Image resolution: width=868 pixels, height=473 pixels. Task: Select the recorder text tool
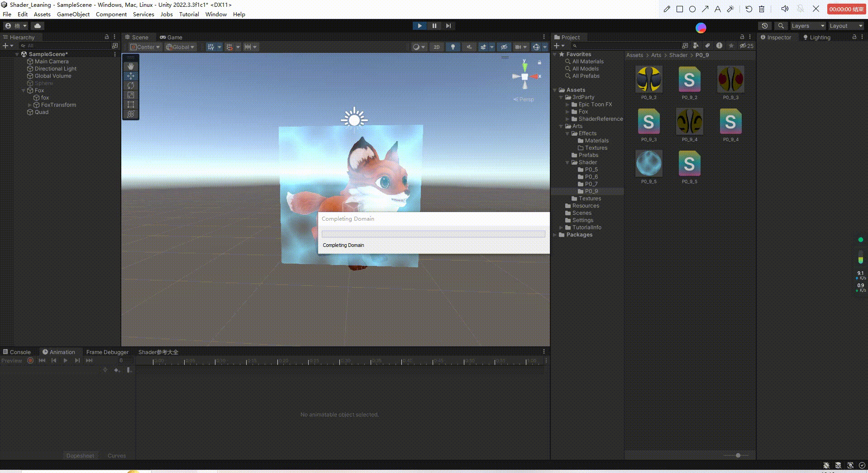[718, 9]
